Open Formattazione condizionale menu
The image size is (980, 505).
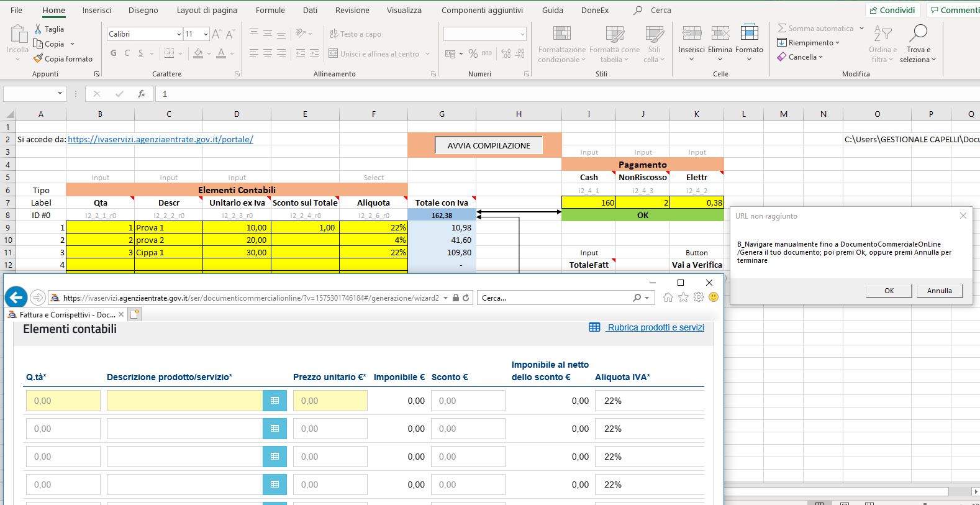tap(561, 45)
